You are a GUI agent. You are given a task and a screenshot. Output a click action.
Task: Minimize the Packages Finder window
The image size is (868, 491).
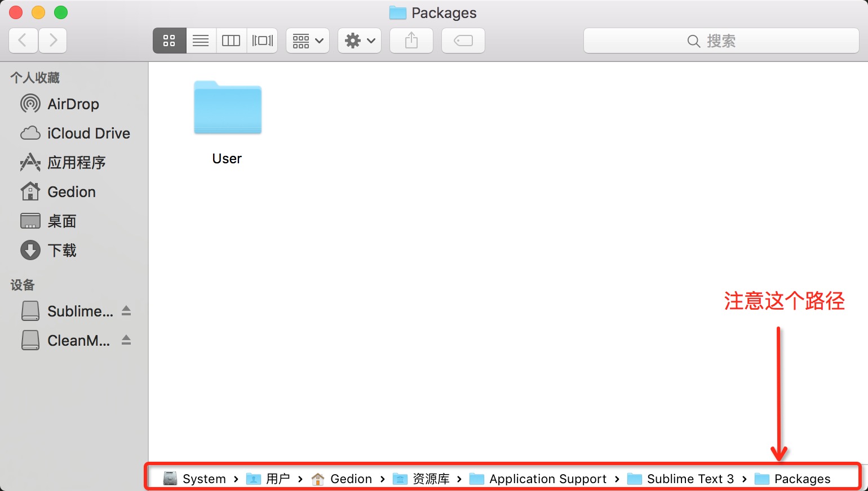(x=38, y=12)
